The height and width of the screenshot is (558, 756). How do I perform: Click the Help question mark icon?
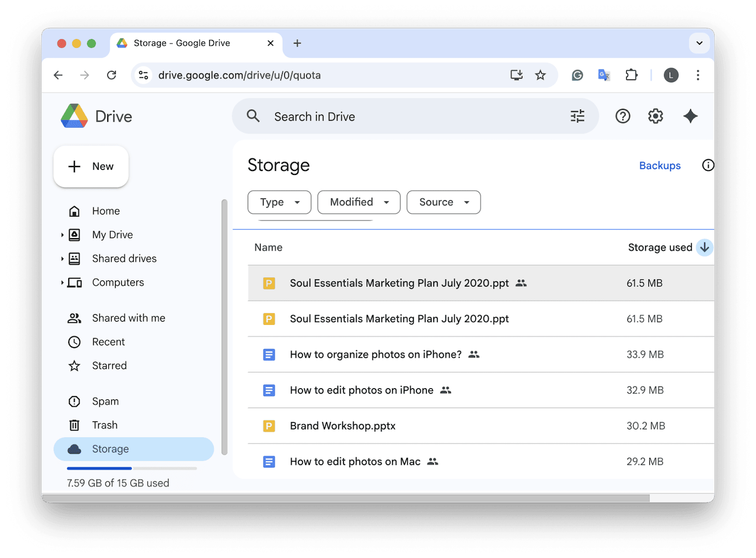point(622,116)
